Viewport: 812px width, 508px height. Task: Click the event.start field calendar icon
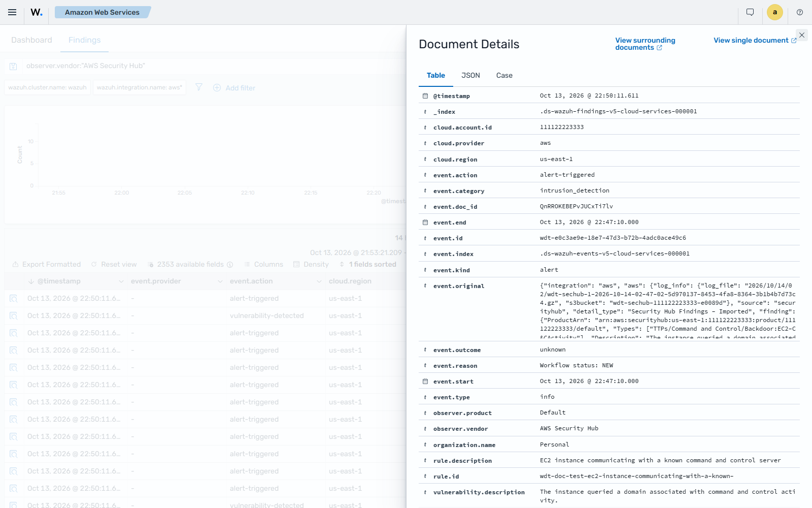click(x=425, y=382)
